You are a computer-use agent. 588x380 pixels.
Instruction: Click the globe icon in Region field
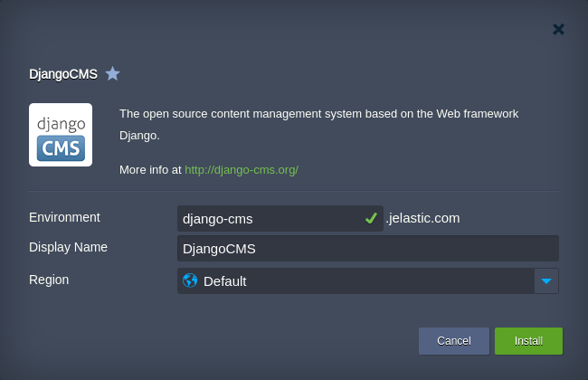point(190,280)
